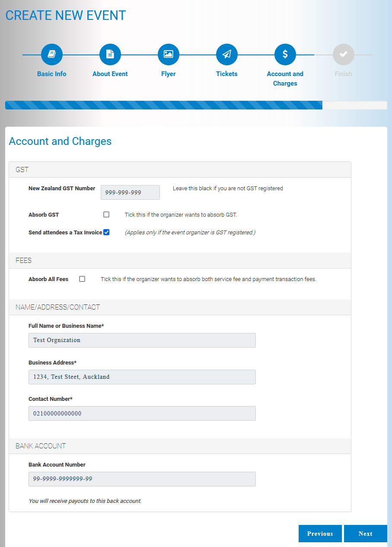Image resolution: width=392 pixels, height=547 pixels.
Task: Select the Flyer step label
Action: (x=168, y=74)
